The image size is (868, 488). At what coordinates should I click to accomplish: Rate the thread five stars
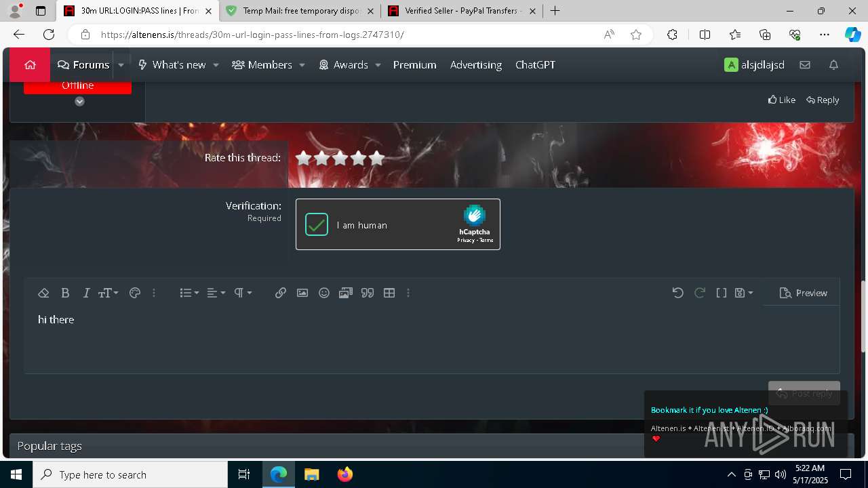tap(376, 158)
